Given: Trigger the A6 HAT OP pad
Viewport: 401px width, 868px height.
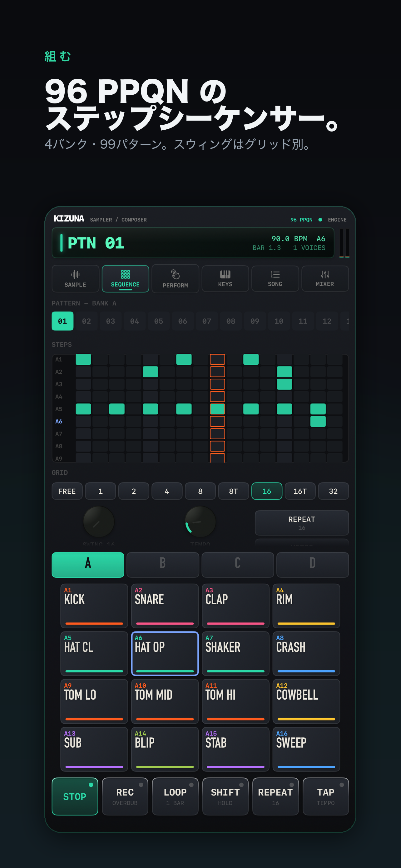Looking at the screenshot, I should [x=165, y=654].
